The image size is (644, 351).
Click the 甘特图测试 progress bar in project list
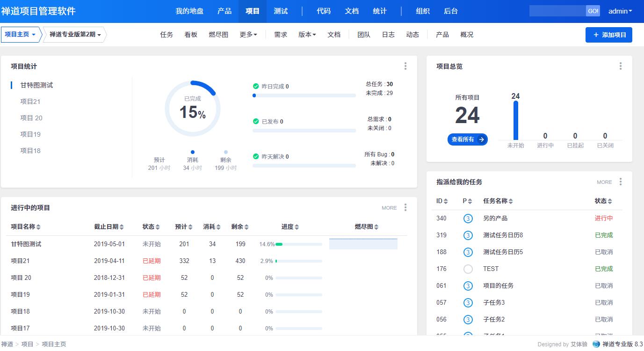coord(298,244)
